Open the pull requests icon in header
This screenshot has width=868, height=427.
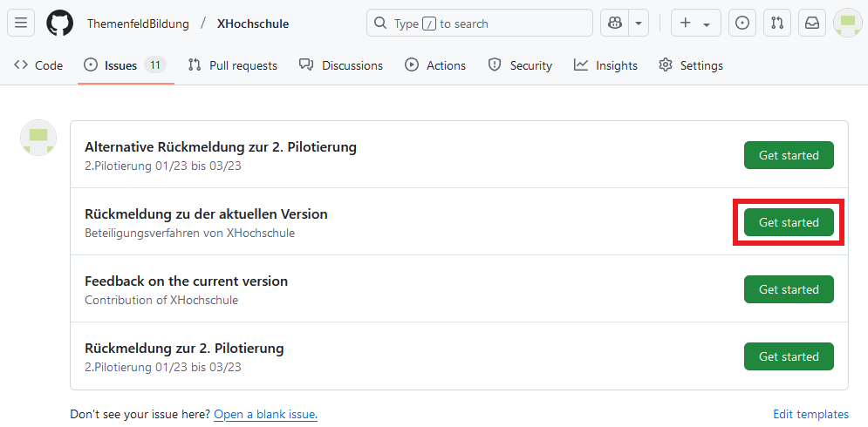click(777, 24)
